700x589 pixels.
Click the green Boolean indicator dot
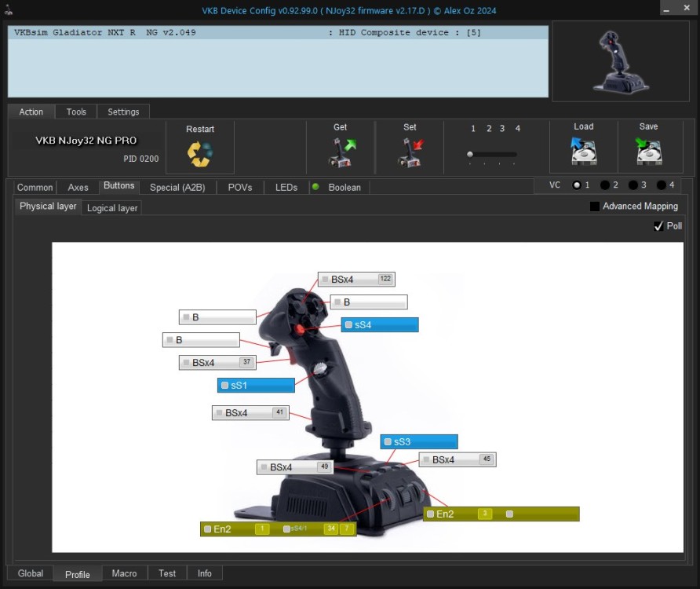point(315,187)
